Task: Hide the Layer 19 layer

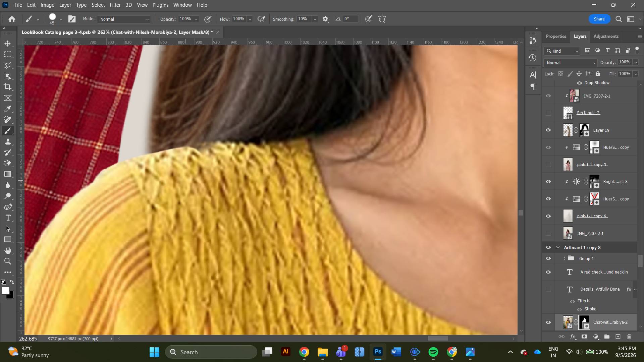Action: click(548, 130)
